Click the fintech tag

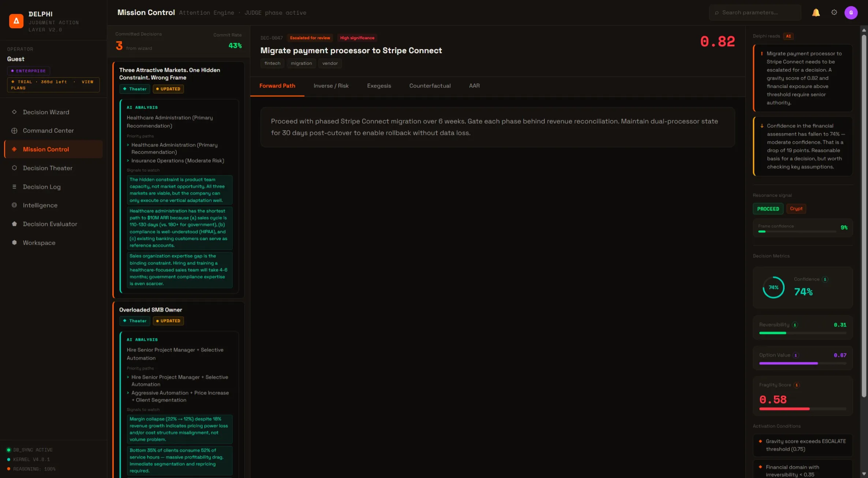[x=272, y=63]
